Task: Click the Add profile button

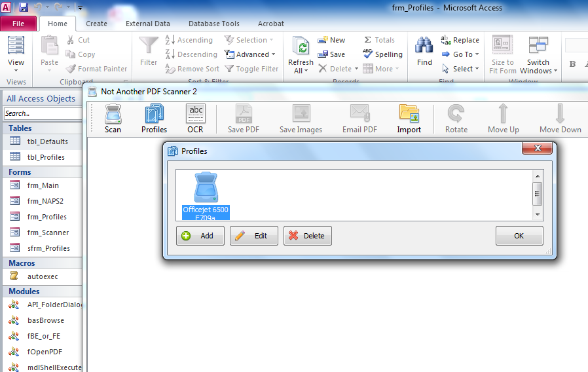Action: point(200,236)
